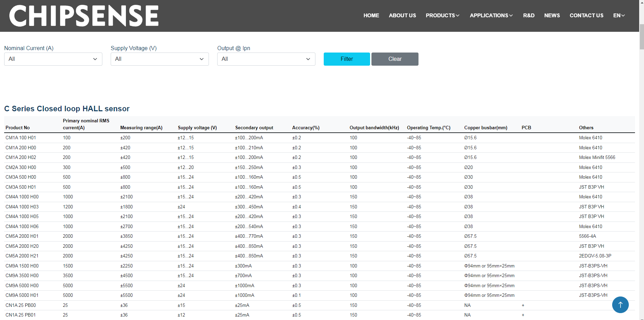Click the Ø20 copper busbar cell
The width and height of the screenshot is (644, 320).
pos(468,167)
